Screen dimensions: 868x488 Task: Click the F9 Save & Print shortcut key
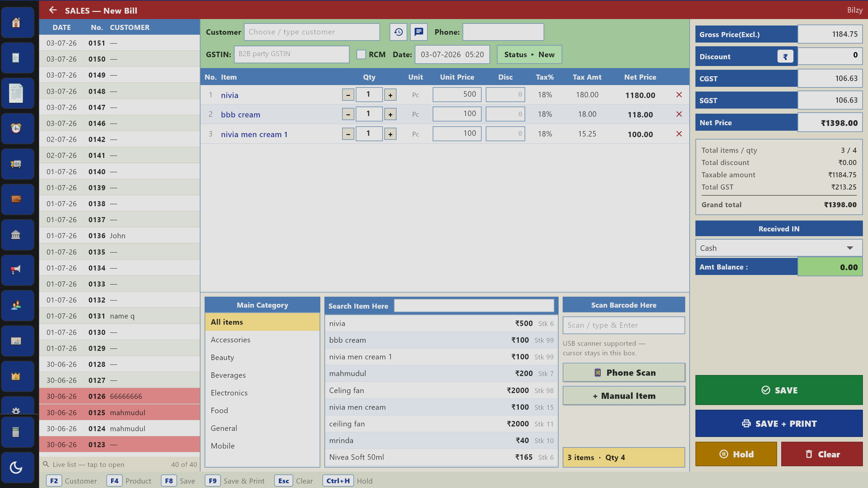(212, 481)
